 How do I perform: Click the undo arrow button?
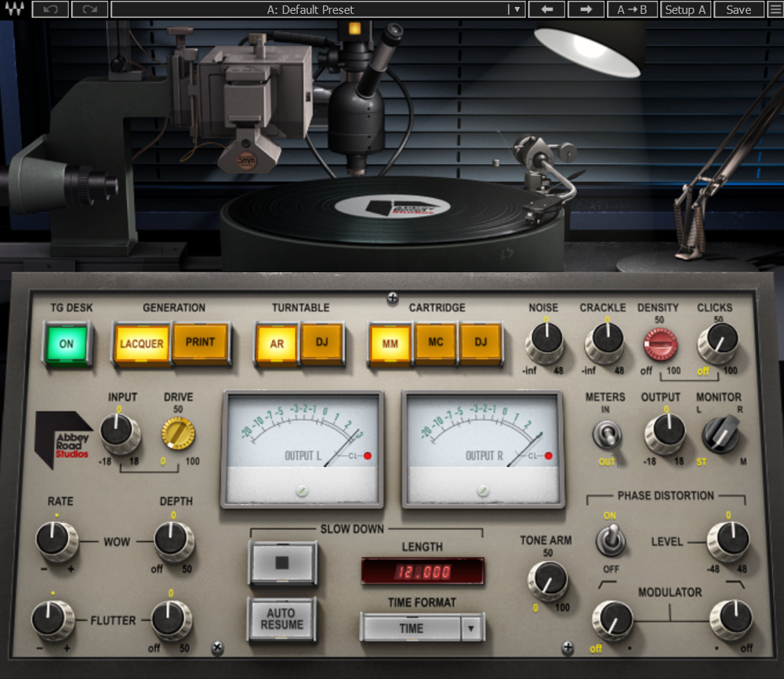coord(50,9)
